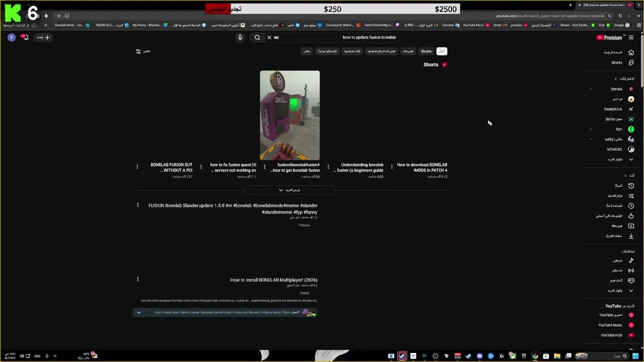Open options for fix fusion quest short
Viewport: 644px width, 362px height.
click(x=201, y=167)
